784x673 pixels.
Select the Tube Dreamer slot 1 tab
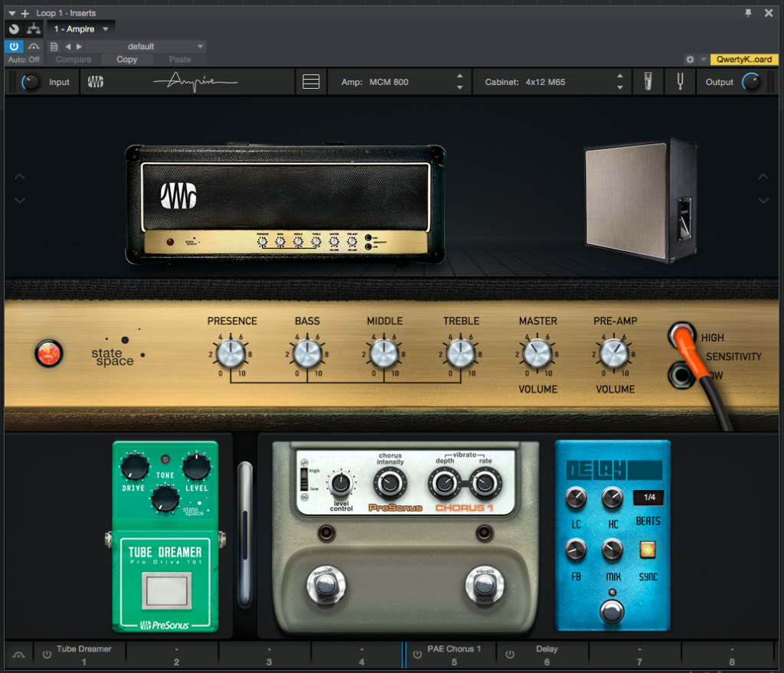click(80, 655)
